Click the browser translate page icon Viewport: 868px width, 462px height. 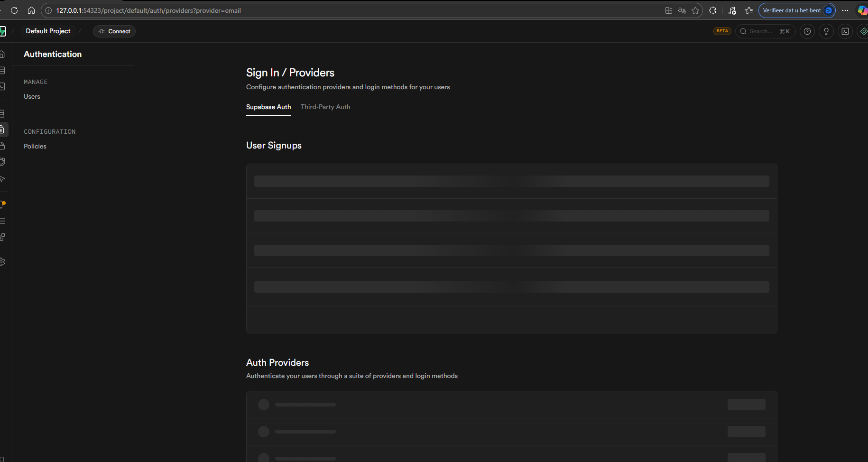[682, 10]
